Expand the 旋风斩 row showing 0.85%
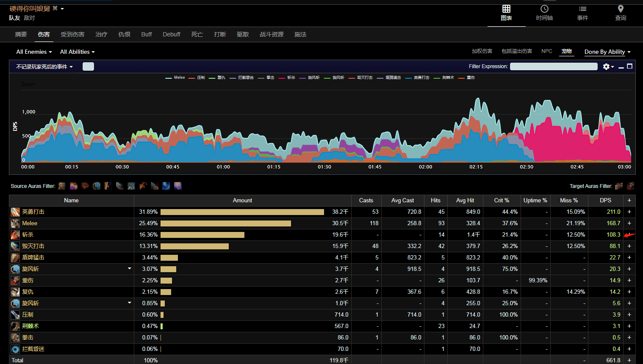Image resolution: width=643 pixels, height=364 pixels. click(130, 303)
